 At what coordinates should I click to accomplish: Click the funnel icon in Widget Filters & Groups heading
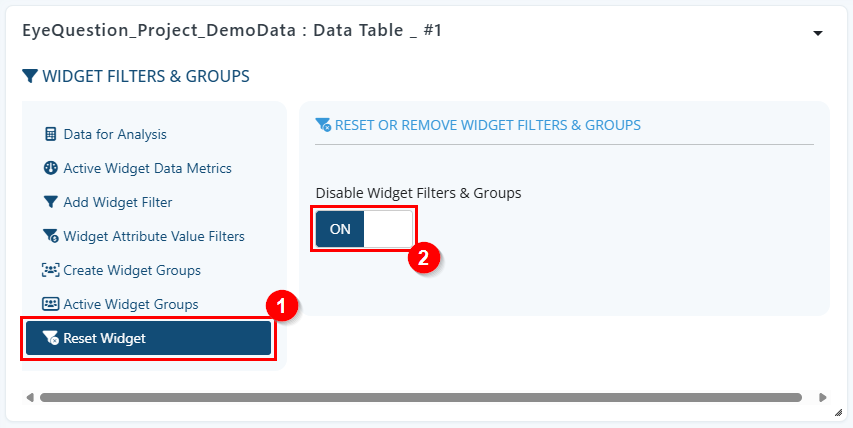pos(30,76)
